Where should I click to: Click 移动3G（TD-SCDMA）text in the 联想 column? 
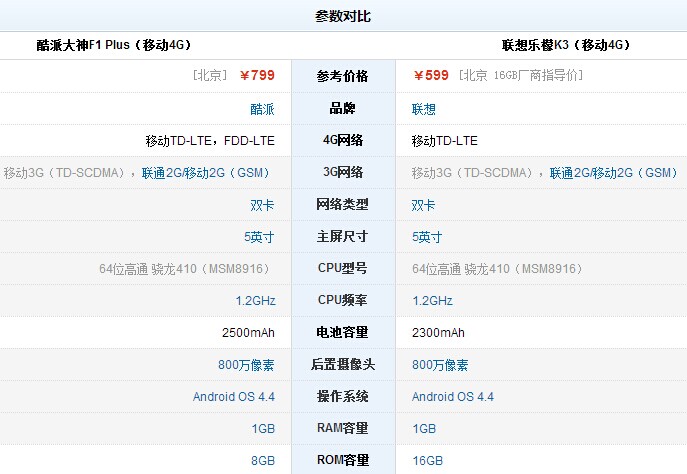472,173
